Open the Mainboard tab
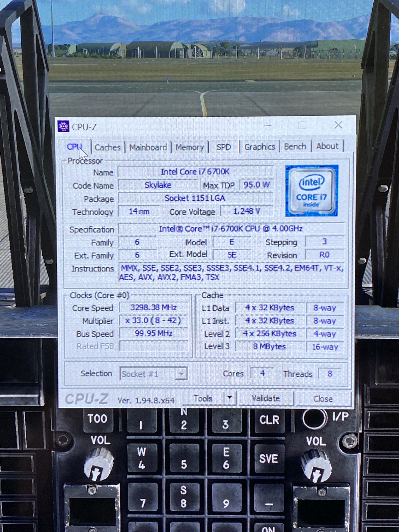The height and width of the screenshot is (532, 399). [148, 147]
